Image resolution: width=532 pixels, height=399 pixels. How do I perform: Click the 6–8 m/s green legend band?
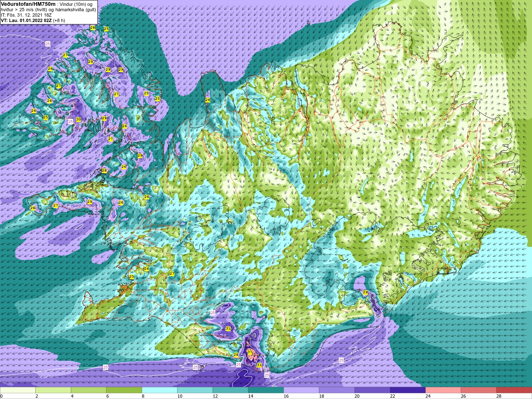[x=124, y=390]
